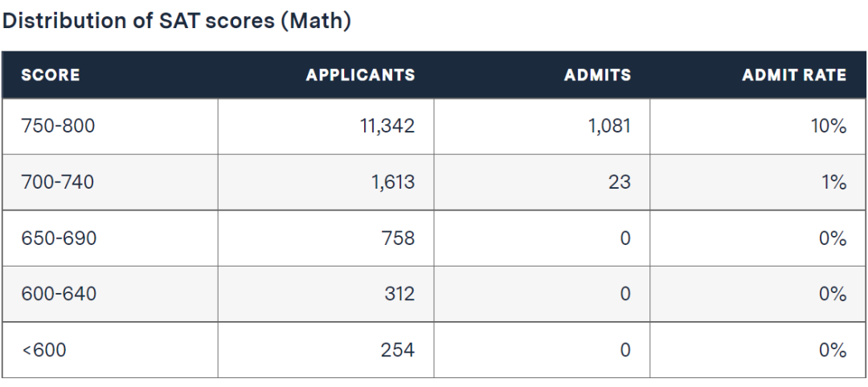Select the 750-800 score range cell
This screenshot has height=387, width=868.
click(58, 126)
